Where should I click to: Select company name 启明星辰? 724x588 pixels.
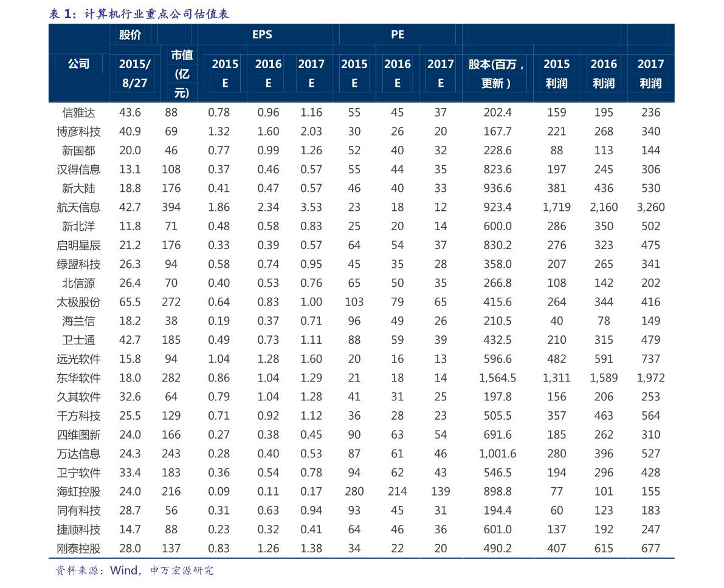(x=78, y=245)
